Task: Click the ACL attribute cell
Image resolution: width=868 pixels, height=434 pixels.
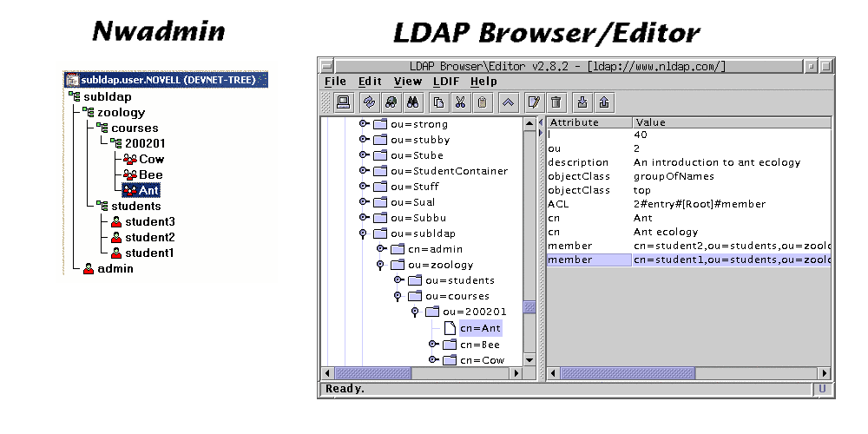Action: [x=589, y=204]
